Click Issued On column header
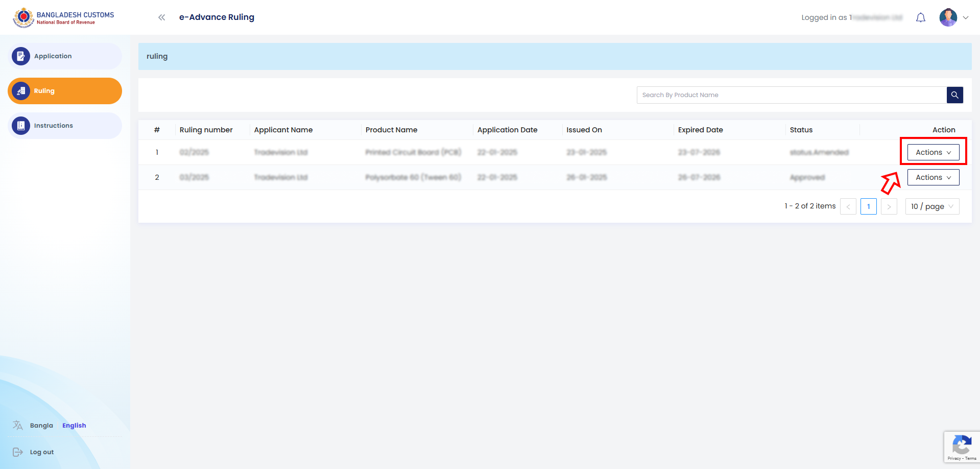This screenshot has height=469, width=980. (x=584, y=130)
